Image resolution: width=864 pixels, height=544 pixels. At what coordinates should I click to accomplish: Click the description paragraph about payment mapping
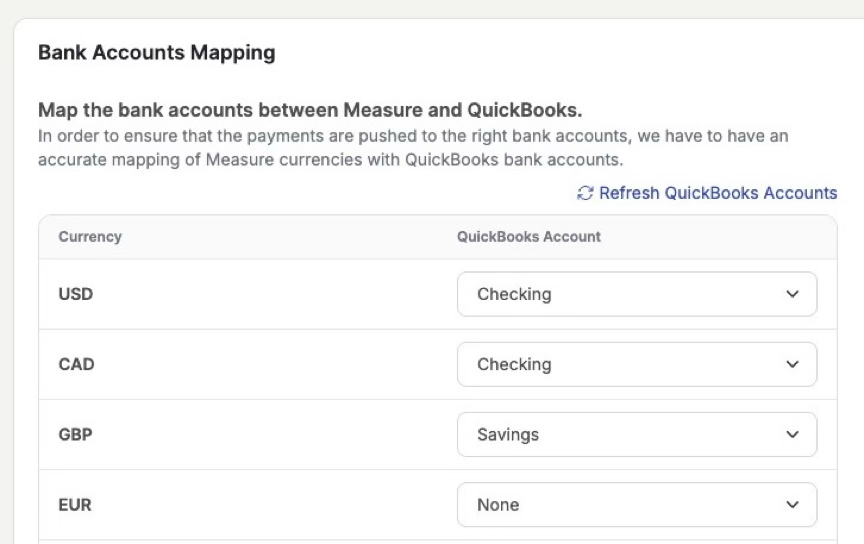pyautogui.click(x=412, y=147)
